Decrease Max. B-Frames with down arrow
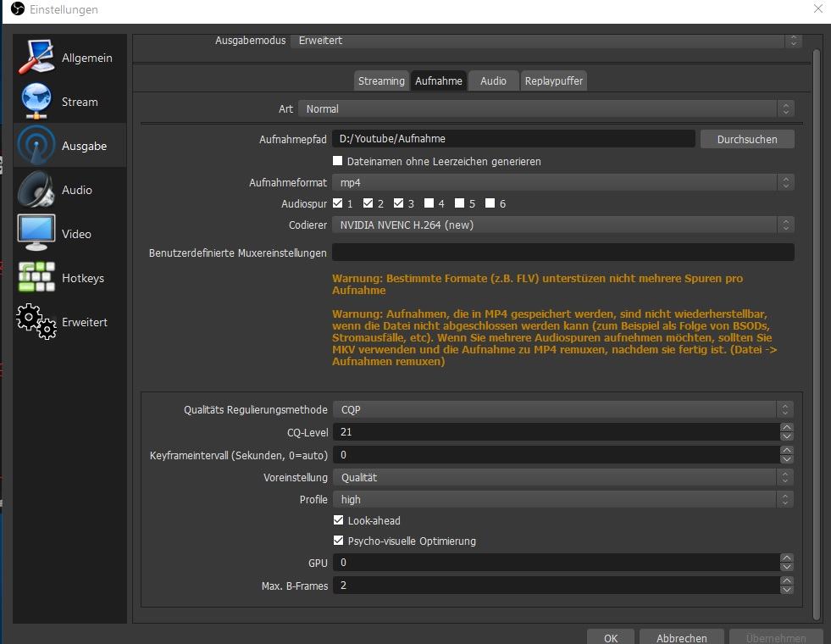Viewport: 831px width, 644px height. coord(786,590)
